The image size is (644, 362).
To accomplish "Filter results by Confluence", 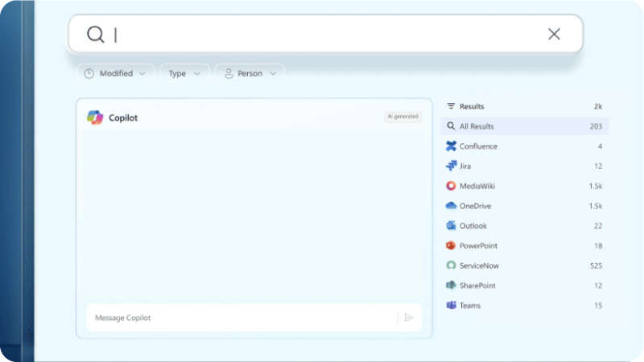I will [x=525, y=146].
